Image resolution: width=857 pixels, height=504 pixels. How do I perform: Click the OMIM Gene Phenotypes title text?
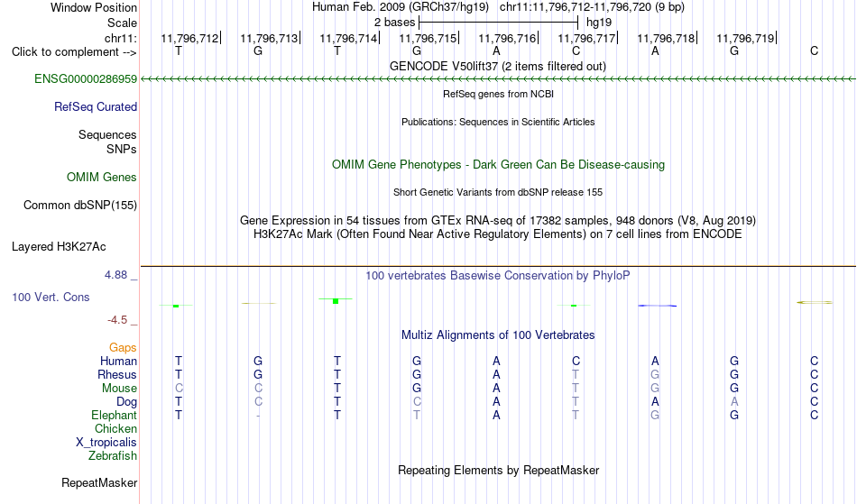[499, 165]
